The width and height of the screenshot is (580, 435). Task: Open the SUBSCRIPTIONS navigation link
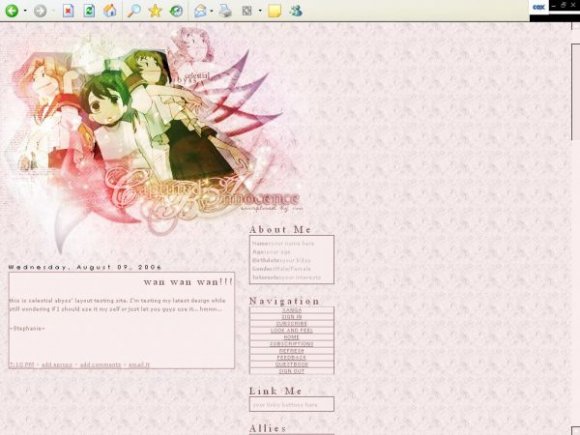pyautogui.click(x=291, y=344)
